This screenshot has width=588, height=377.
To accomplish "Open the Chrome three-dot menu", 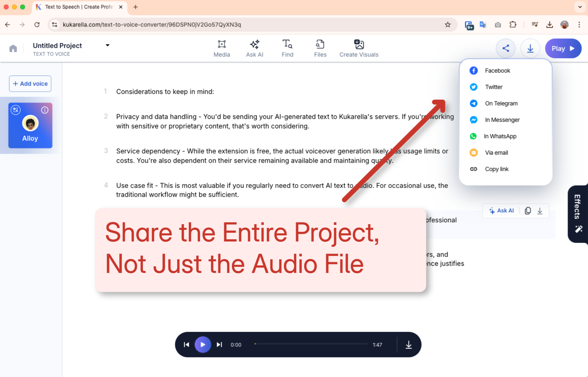I will point(579,25).
